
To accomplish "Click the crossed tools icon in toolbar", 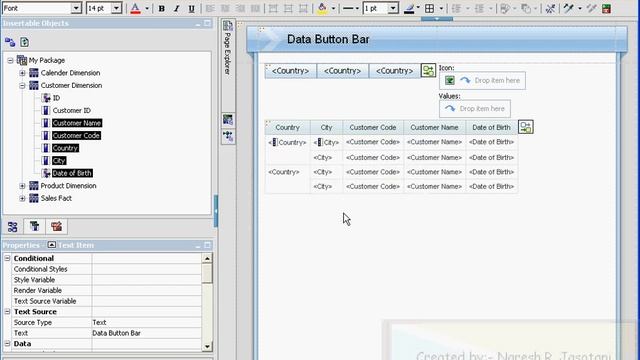I will coord(550,9).
